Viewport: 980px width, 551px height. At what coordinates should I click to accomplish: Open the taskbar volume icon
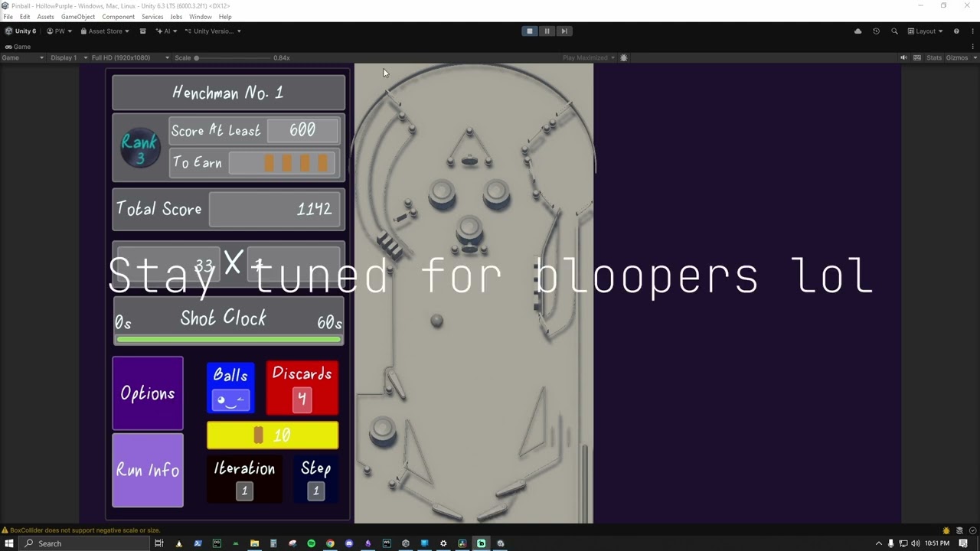coord(915,543)
